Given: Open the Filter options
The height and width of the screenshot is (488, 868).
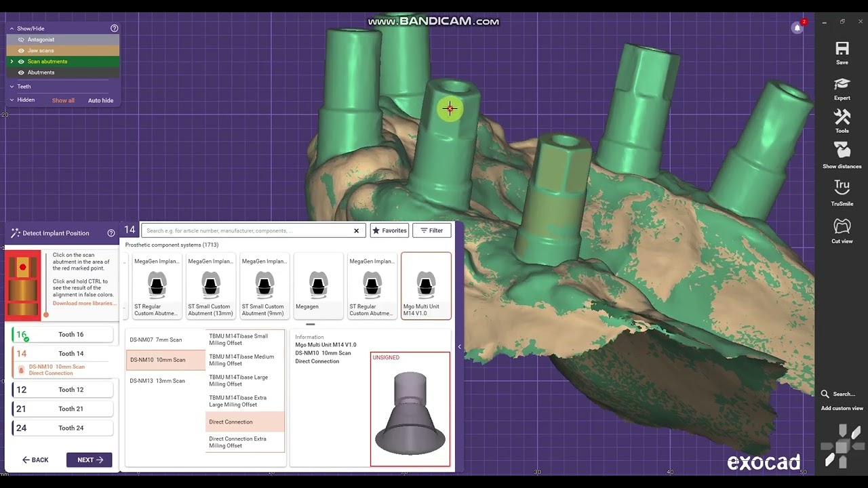Looking at the screenshot, I should point(431,231).
